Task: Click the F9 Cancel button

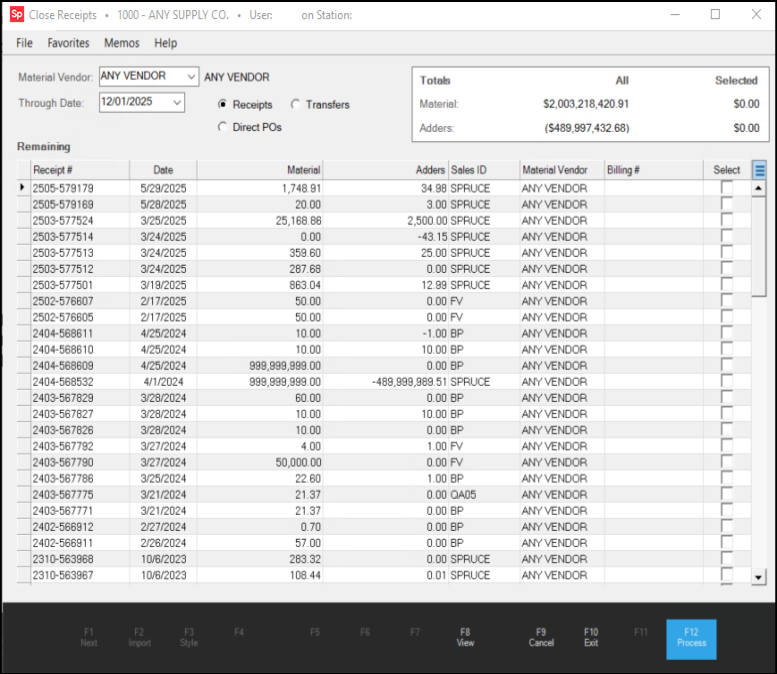Action: (541, 637)
